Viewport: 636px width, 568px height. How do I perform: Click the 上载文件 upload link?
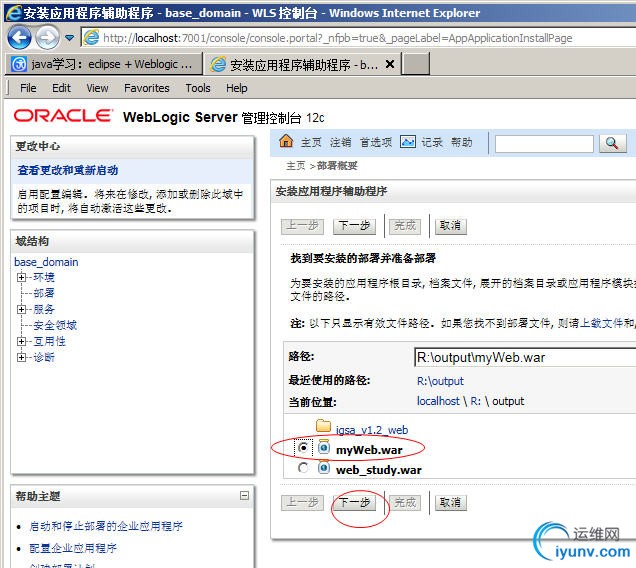point(601,323)
